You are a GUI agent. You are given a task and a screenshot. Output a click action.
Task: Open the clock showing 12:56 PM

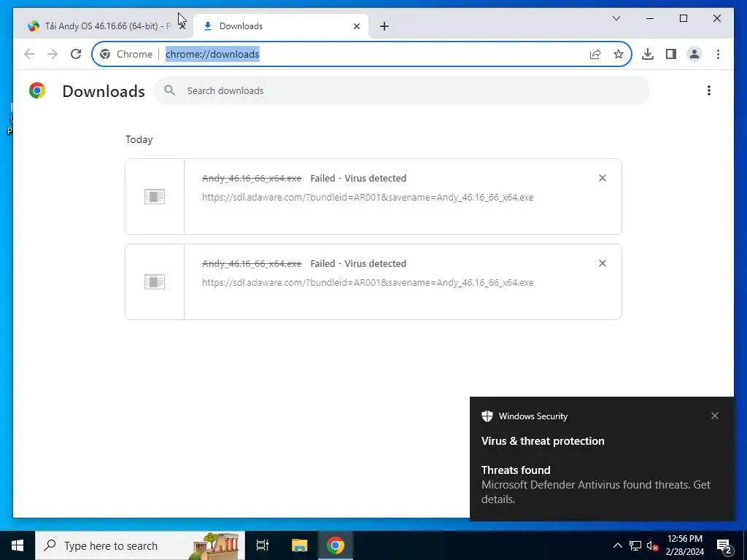[684, 545]
